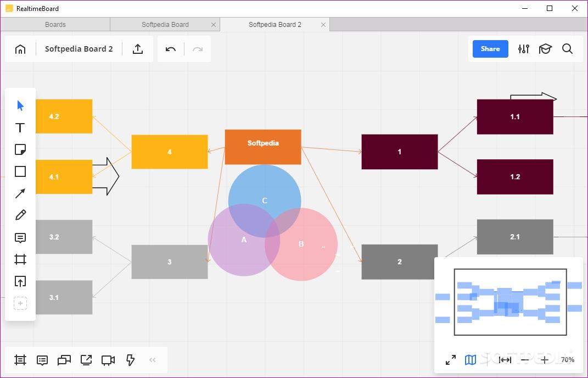Toggle the minimap icon
The width and height of the screenshot is (588, 378).
pos(471,360)
